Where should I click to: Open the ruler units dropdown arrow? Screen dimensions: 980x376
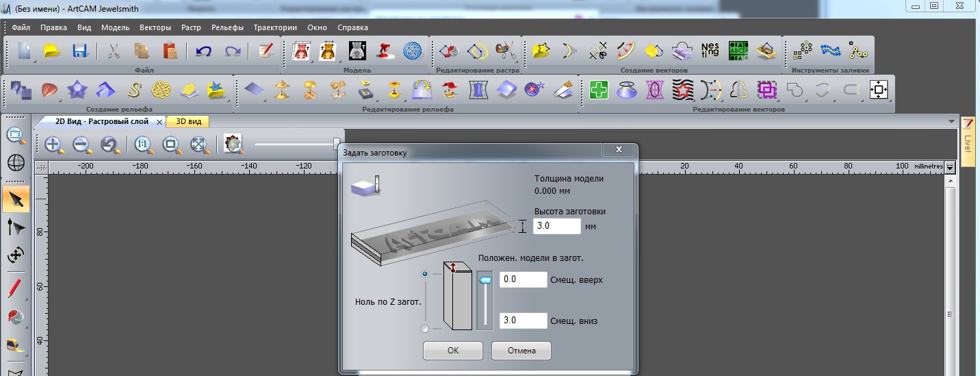click(x=950, y=166)
